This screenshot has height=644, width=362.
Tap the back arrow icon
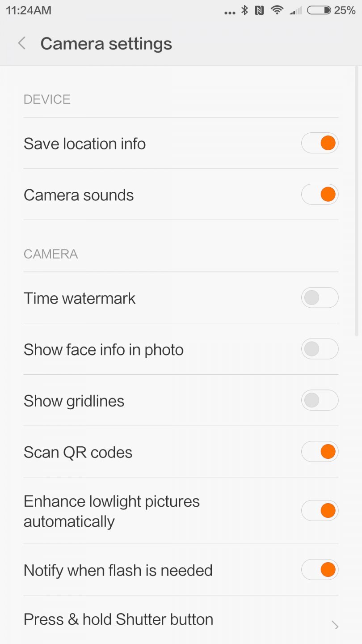(21, 43)
